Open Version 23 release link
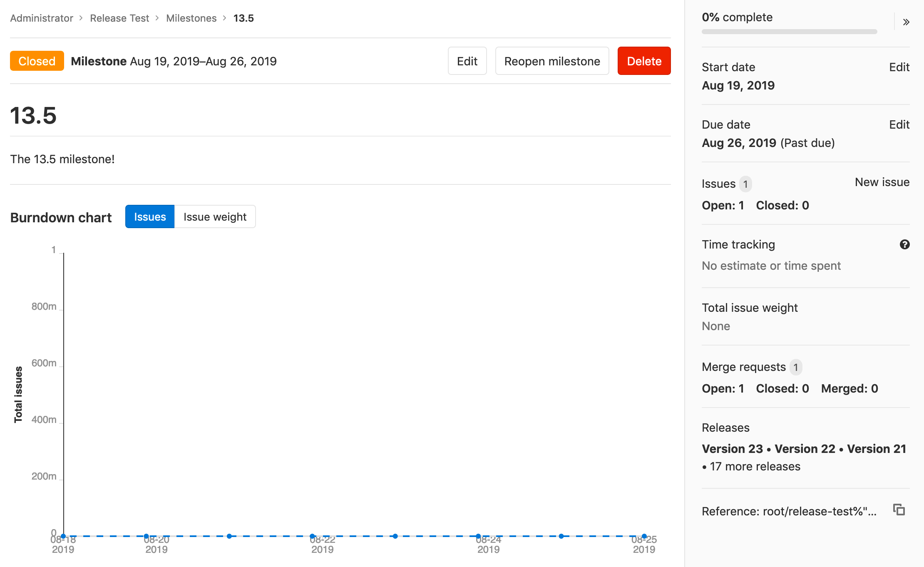This screenshot has height=567, width=924. 732,449
